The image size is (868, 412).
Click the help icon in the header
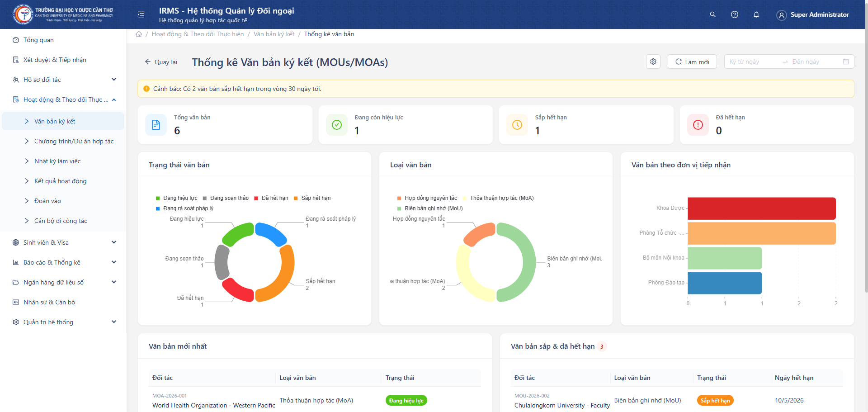click(734, 14)
